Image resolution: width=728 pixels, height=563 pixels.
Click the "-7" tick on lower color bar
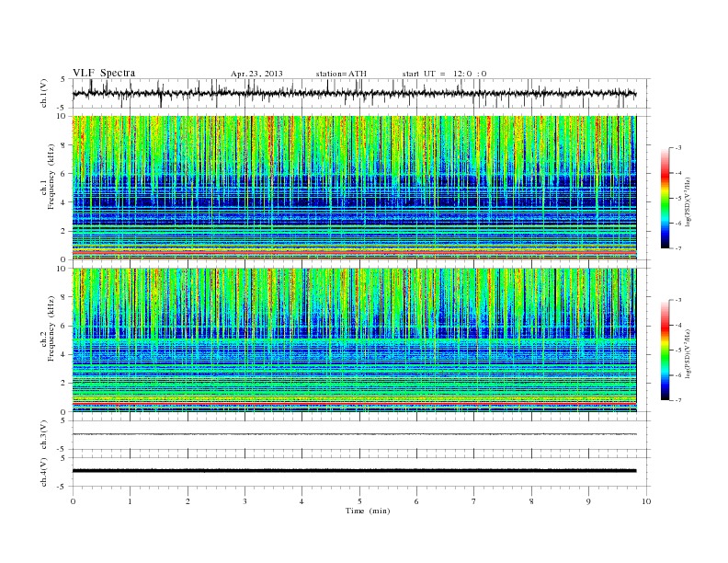677,400
